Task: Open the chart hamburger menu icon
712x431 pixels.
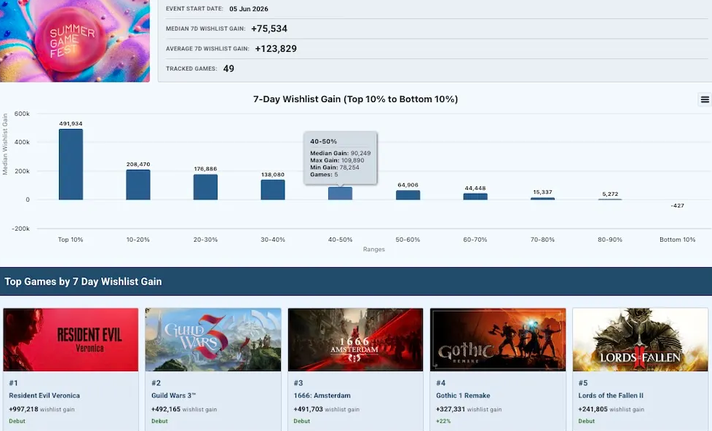Action: 704,99
